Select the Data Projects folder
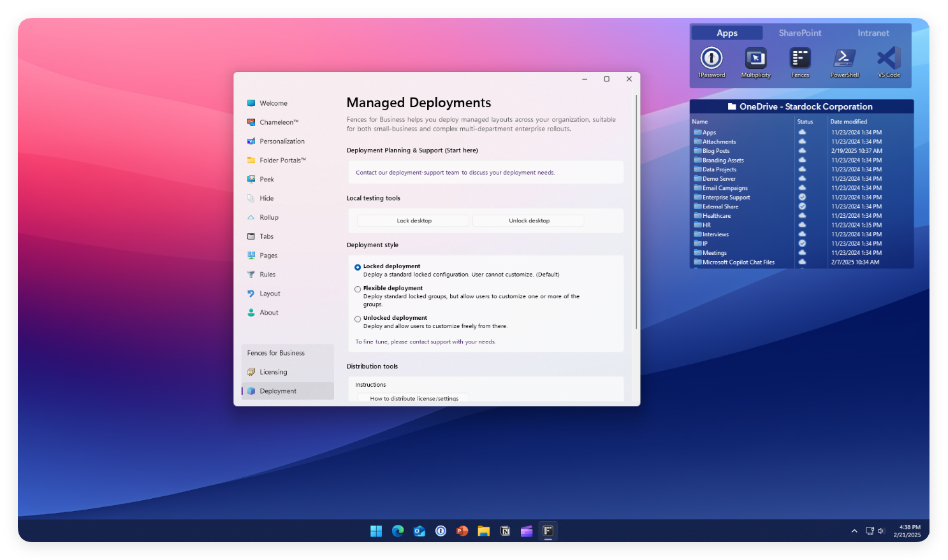 [x=715, y=169]
